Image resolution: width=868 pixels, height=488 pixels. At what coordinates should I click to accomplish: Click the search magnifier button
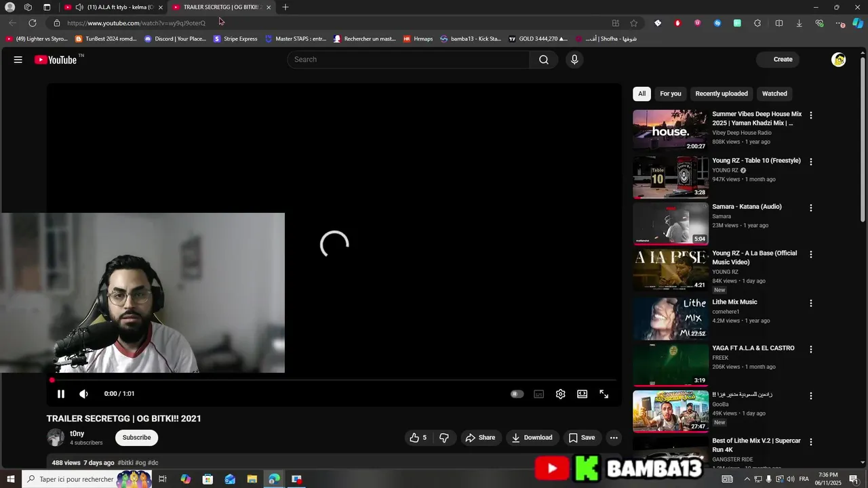pyautogui.click(x=544, y=60)
